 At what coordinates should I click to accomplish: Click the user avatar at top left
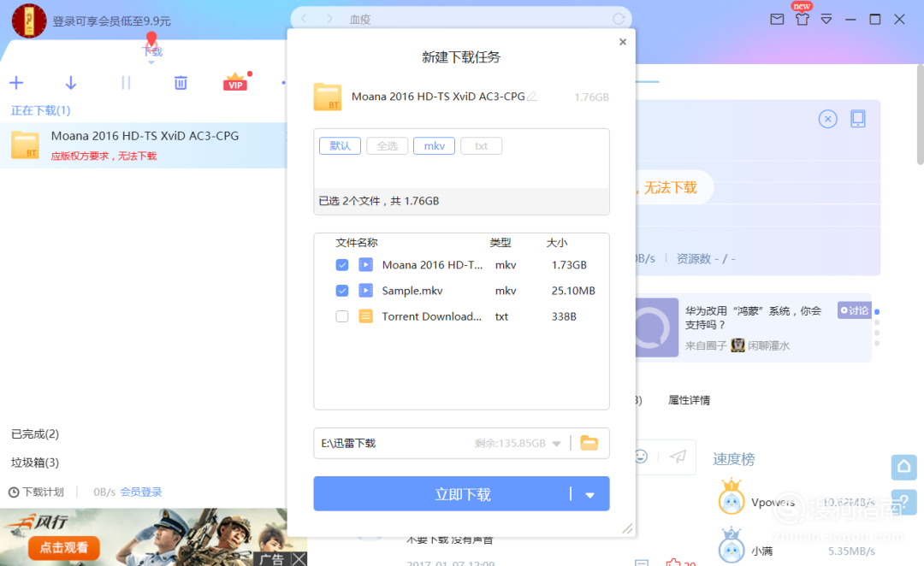(x=29, y=21)
